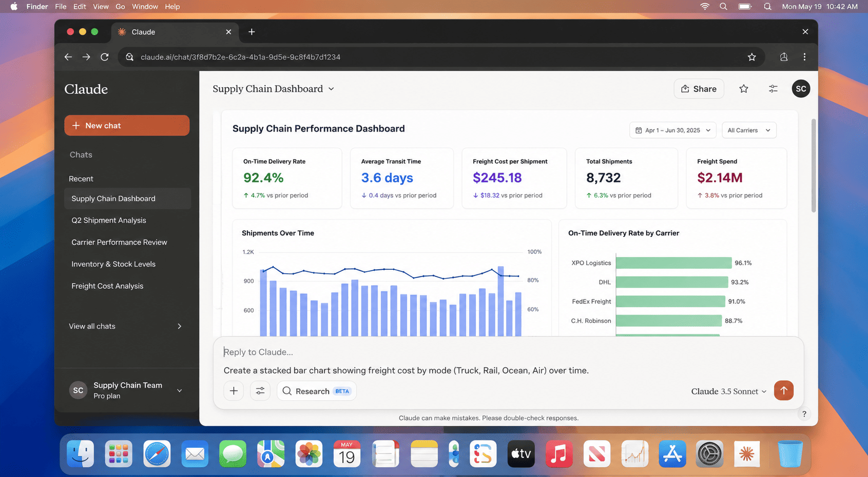
Task: Click the Claude logo in sidebar
Action: [x=86, y=89]
